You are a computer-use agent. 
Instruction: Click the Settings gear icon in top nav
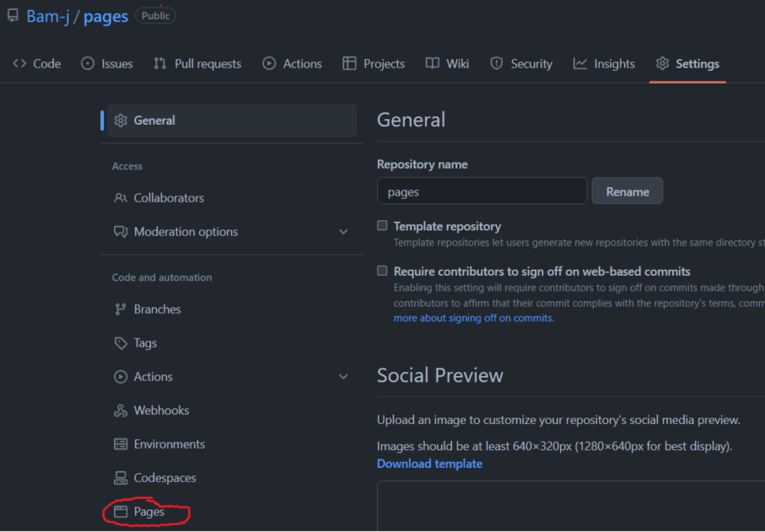point(663,63)
